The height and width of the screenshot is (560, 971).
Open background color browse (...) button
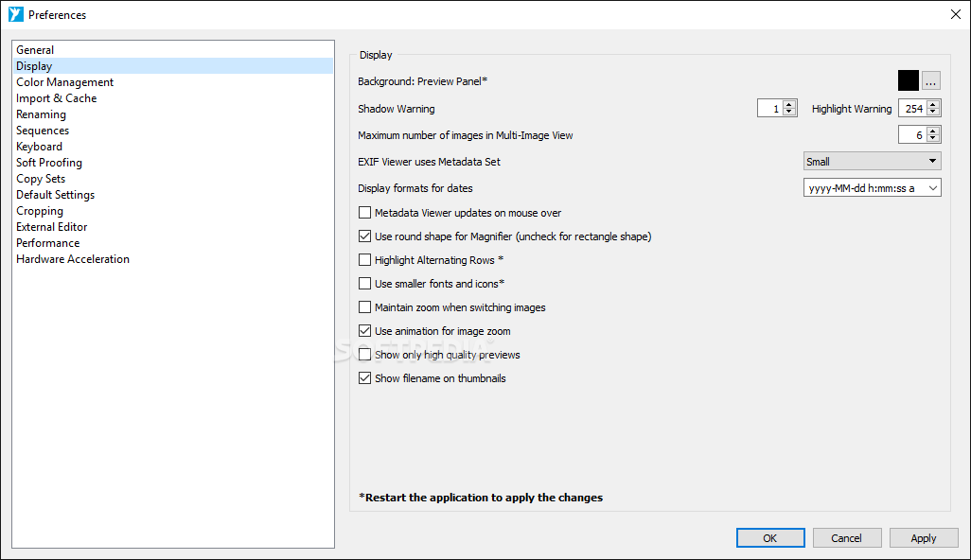pyautogui.click(x=930, y=80)
